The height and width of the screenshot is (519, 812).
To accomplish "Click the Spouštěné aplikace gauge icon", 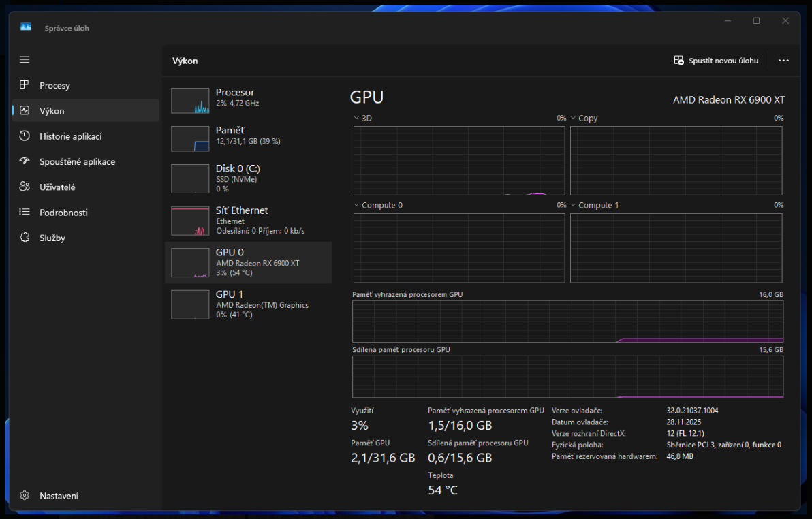I will tap(25, 161).
